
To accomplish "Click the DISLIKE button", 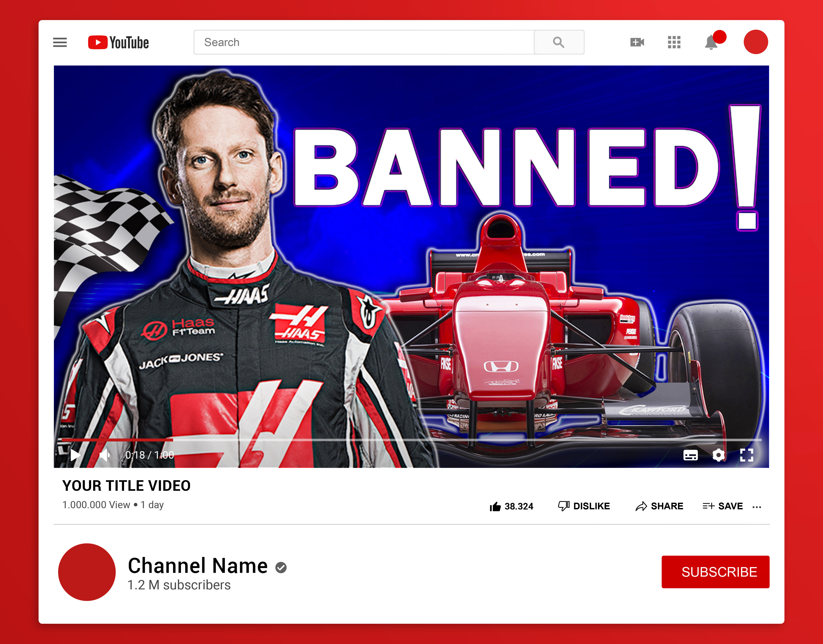I will 584,506.
